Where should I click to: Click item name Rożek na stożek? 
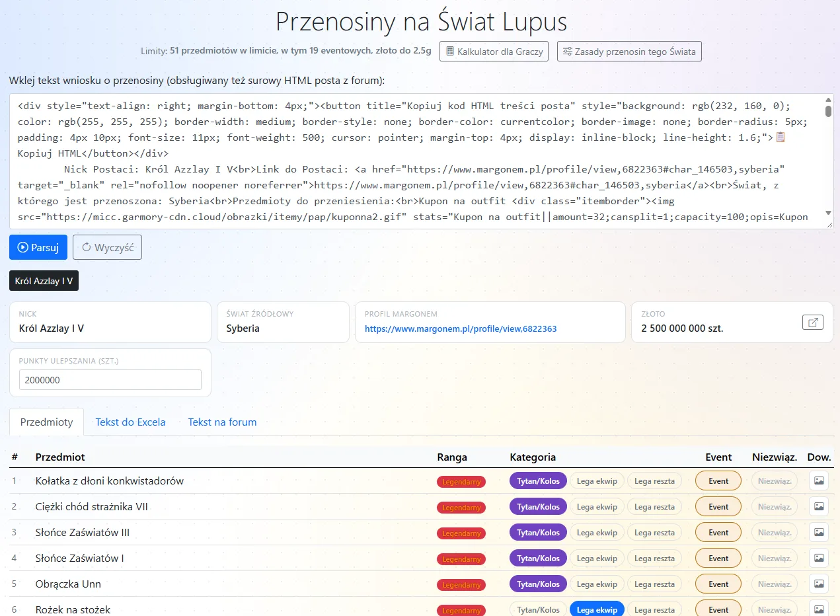73,609
